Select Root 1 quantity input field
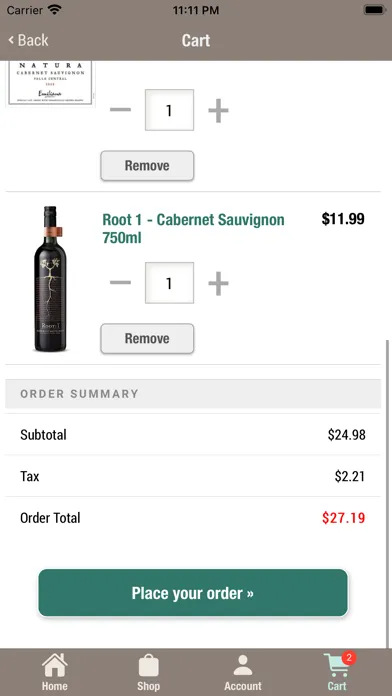This screenshot has height=696, width=392. click(x=169, y=283)
